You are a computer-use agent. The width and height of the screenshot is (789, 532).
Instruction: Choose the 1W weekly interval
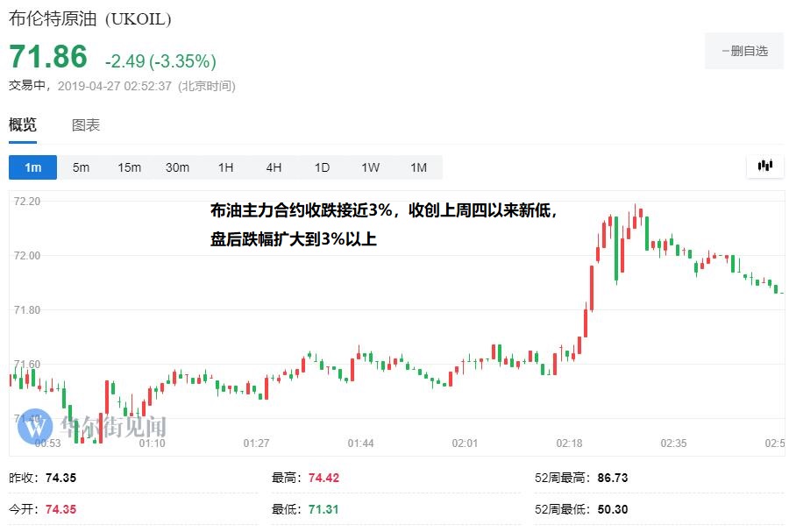370,167
